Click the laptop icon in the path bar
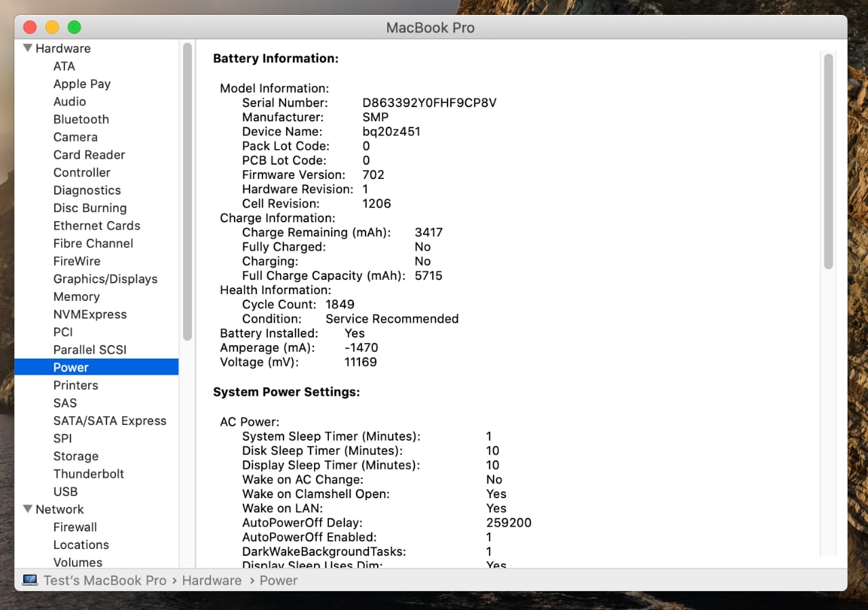The image size is (868, 610). [x=30, y=580]
